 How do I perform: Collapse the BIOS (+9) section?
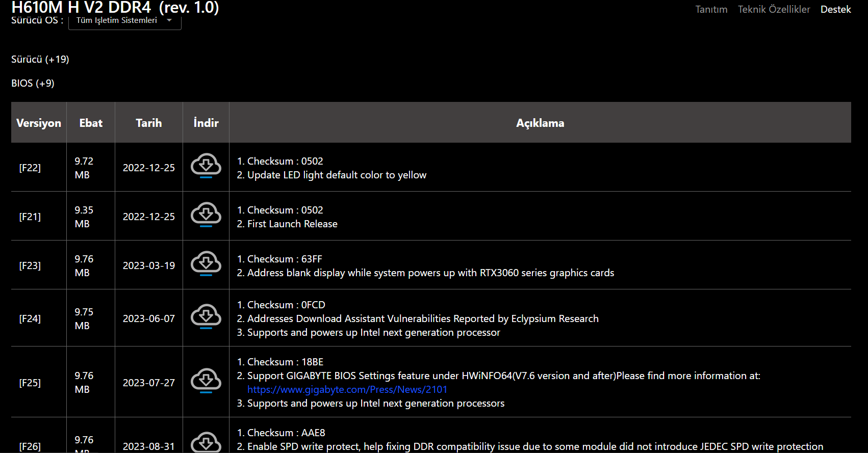(33, 83)
